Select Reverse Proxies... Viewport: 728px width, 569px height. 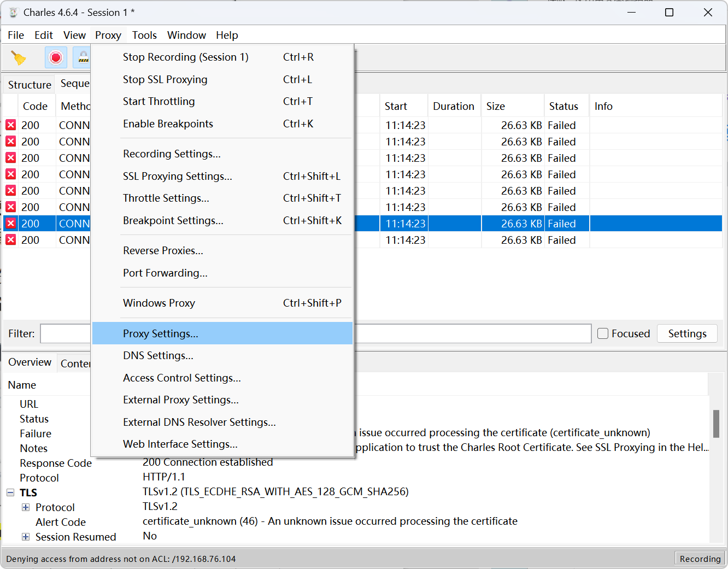(222, 251)
